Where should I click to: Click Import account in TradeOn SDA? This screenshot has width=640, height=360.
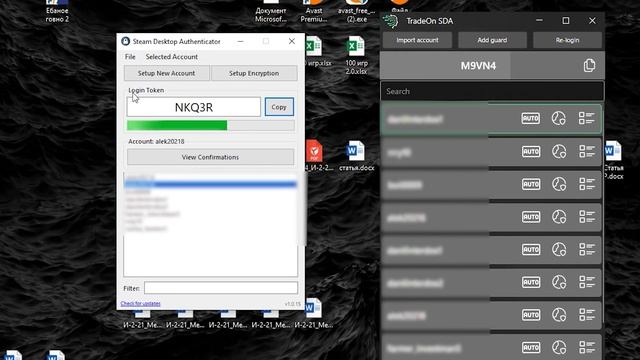tap(417, 40)
